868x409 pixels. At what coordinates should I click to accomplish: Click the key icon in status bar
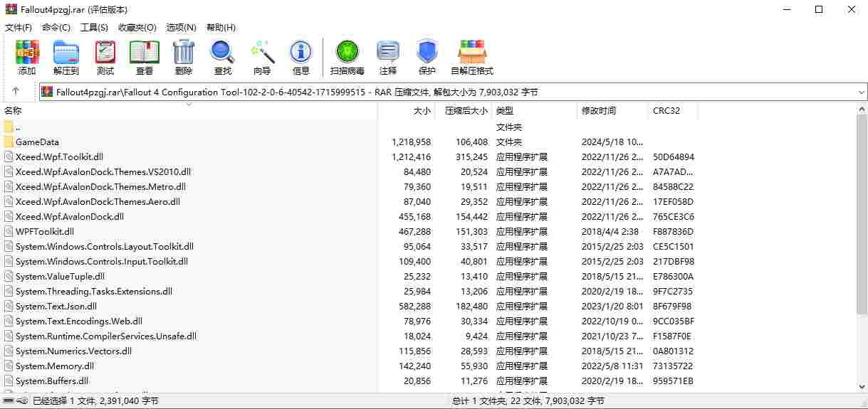(x=23, y=401)
